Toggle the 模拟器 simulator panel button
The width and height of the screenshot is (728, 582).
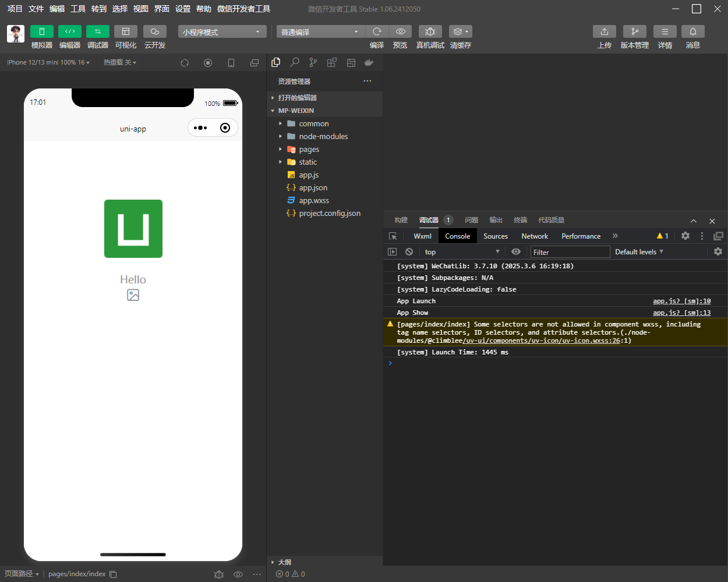[x=42, y=31]
